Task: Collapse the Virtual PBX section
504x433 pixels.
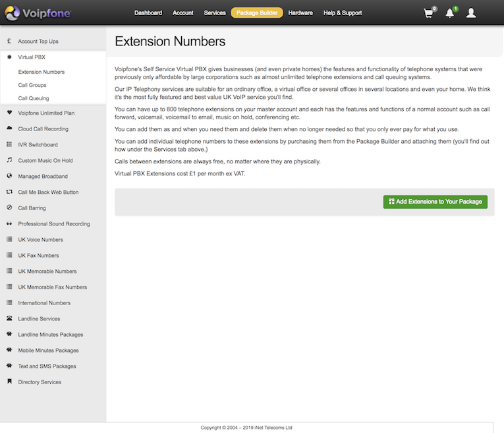Action: coord(32,57)
